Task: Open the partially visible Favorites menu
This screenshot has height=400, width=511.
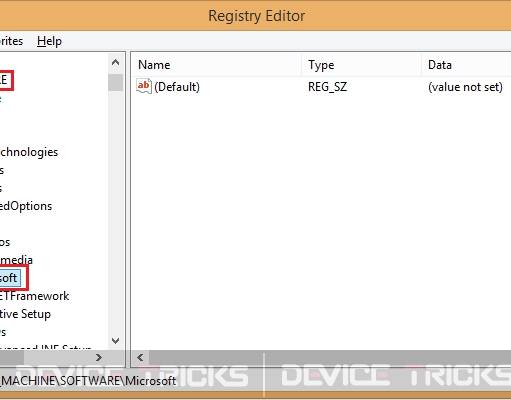Action: (11, 41)
